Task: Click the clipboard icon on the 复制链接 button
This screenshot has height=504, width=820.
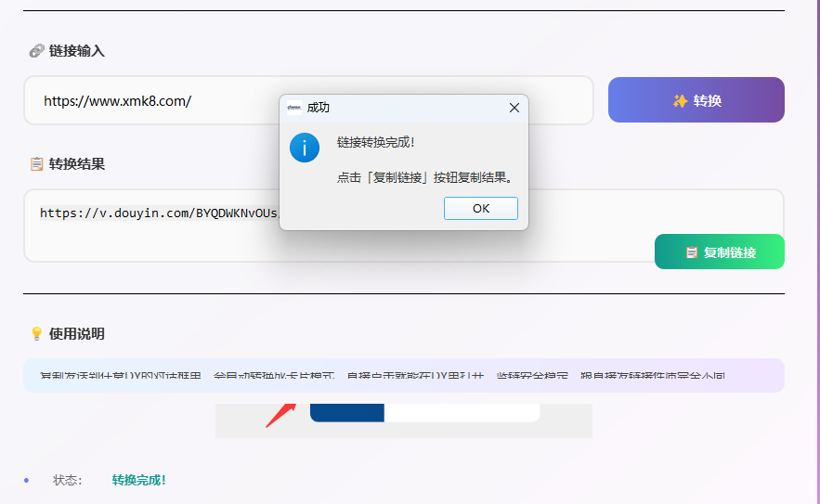Action: tap(691, 252)
